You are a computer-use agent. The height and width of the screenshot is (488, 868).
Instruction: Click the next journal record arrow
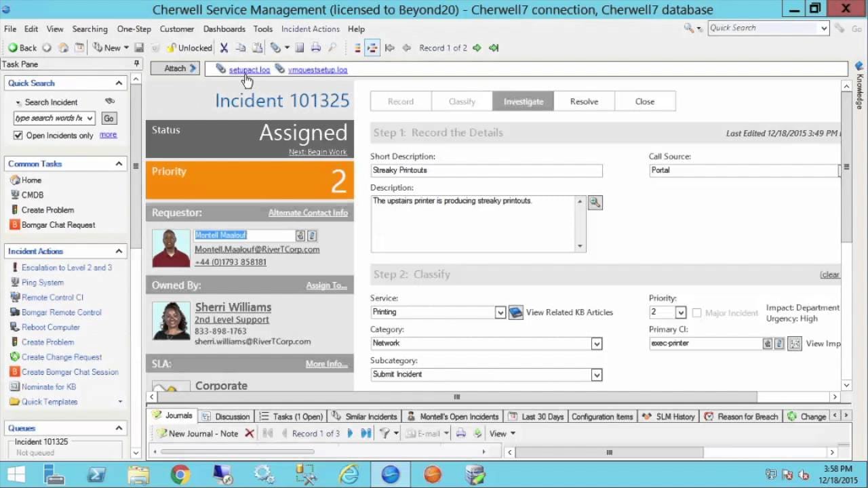tap(350, 434)
